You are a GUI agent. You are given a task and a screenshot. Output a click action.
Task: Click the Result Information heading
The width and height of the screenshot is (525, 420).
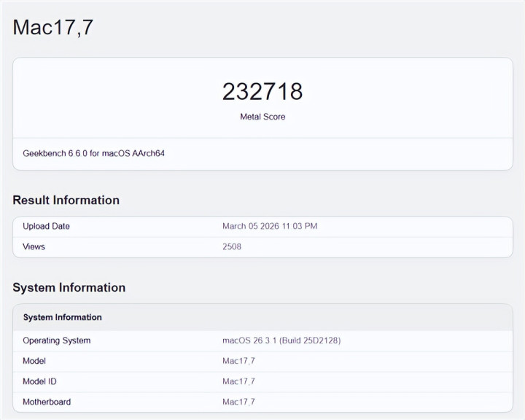(x=66, y=201)
